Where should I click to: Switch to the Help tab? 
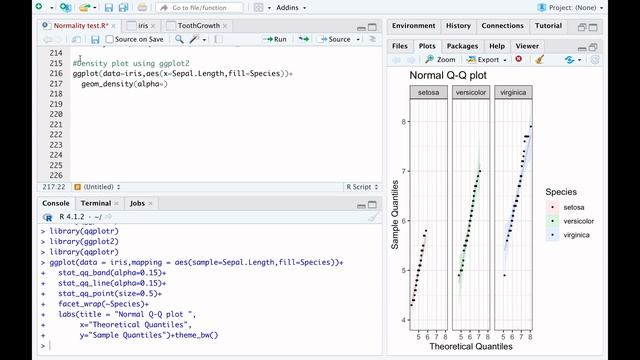click(497, 46)
